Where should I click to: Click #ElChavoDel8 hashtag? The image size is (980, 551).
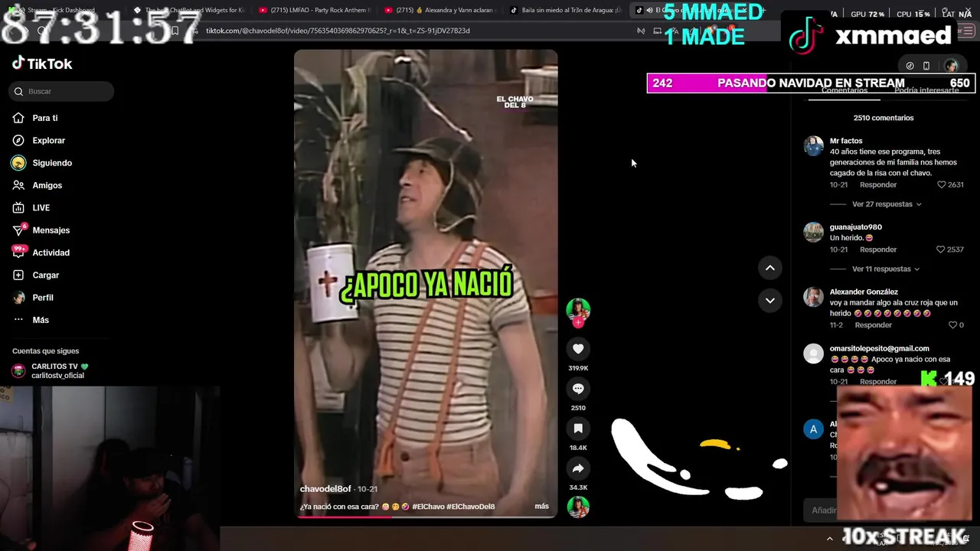click(x=471, y=507)
